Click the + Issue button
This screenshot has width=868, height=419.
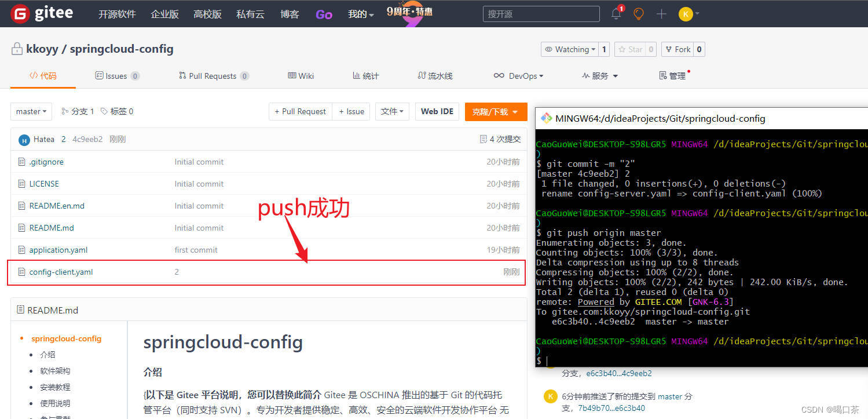click(351, 111)
